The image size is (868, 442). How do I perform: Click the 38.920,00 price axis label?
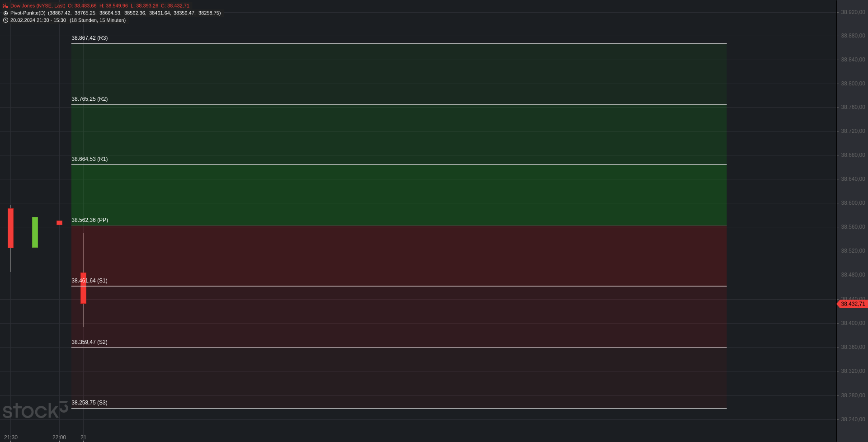[x=853, y=12]
